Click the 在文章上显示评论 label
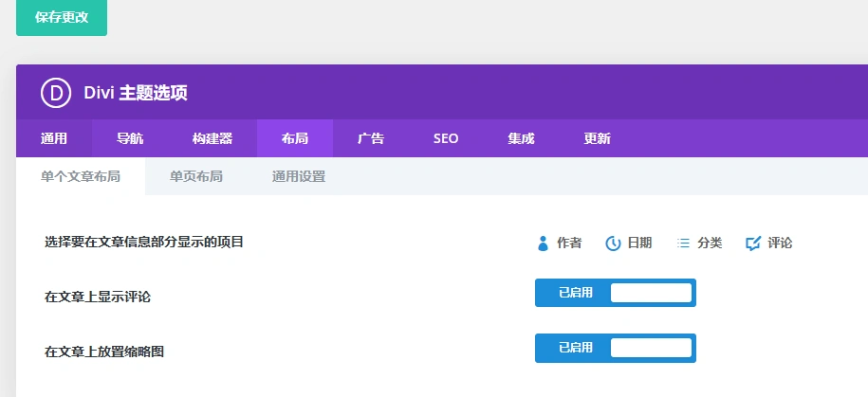The height and width of the screenshot is (397, 868). point(98,297)
